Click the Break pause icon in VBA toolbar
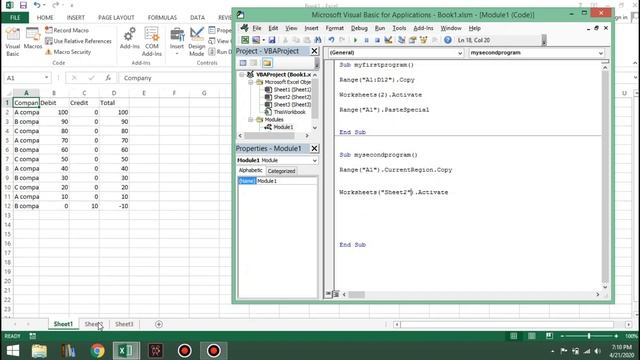Screen dimensions: 640x360 click(x=366, y=40)
